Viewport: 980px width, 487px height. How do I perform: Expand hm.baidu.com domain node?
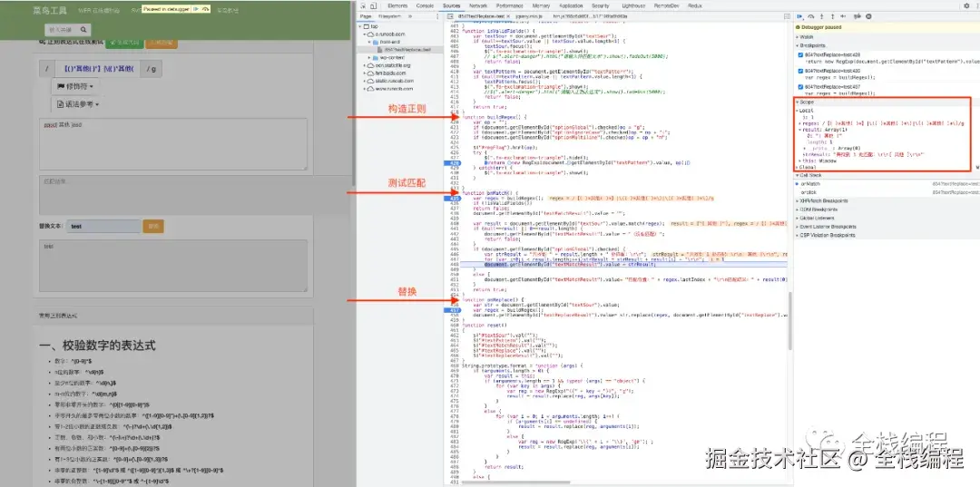point(363,73)
